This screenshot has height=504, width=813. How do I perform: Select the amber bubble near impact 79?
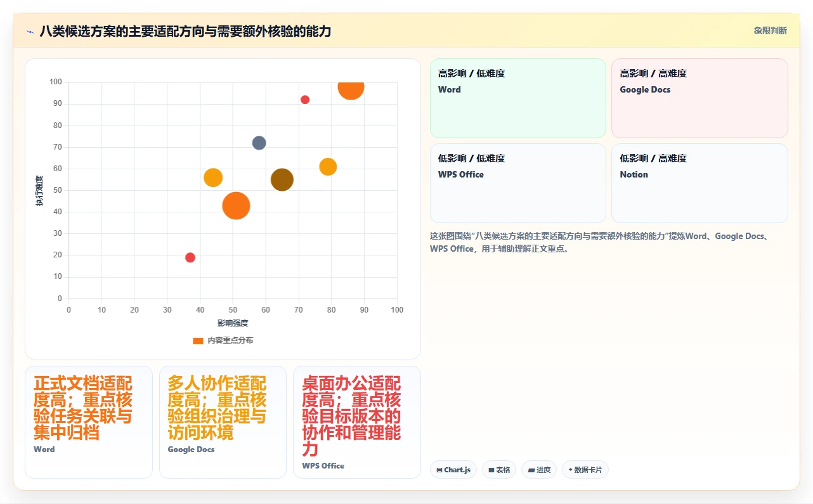click(328, 167)
